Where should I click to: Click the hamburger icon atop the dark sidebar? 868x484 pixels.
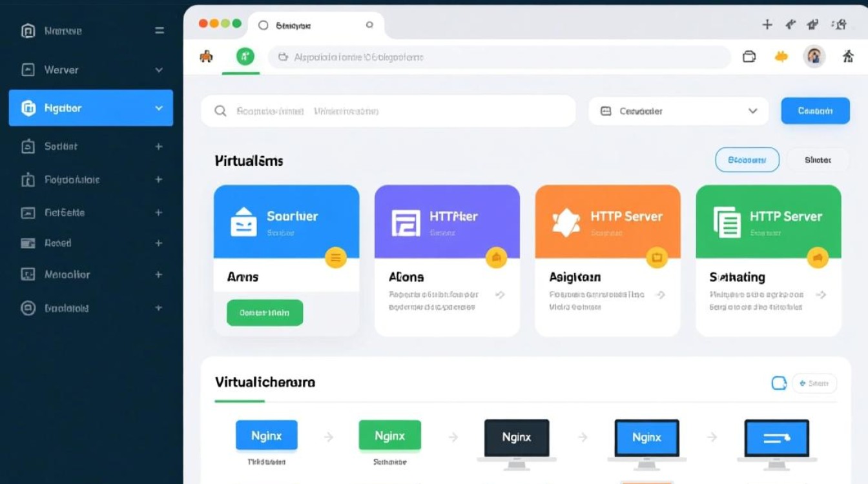(x=160, y=30)
